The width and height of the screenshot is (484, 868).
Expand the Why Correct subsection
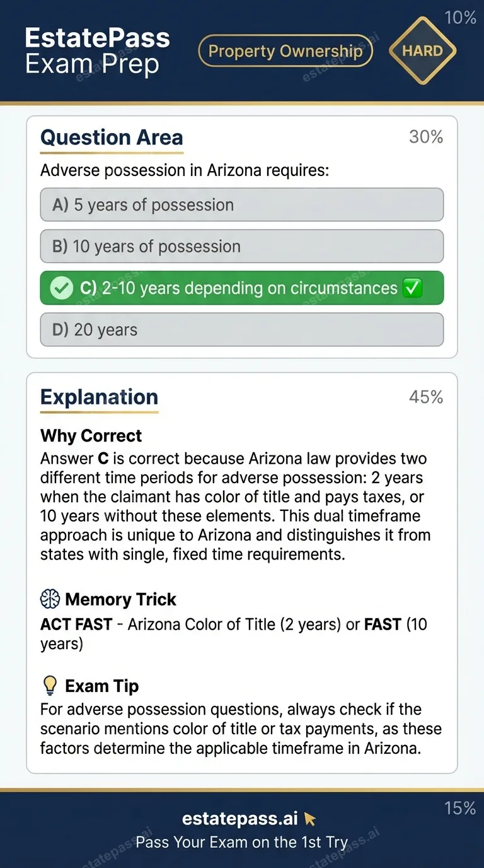click(91, 436)
